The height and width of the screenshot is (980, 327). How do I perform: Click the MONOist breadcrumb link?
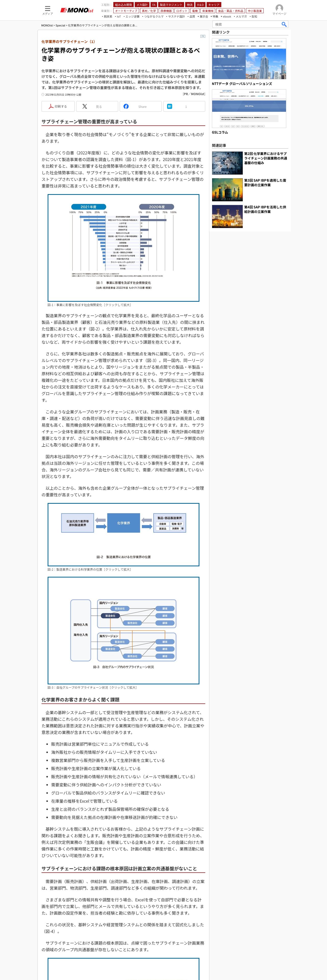tap(47, 25)
